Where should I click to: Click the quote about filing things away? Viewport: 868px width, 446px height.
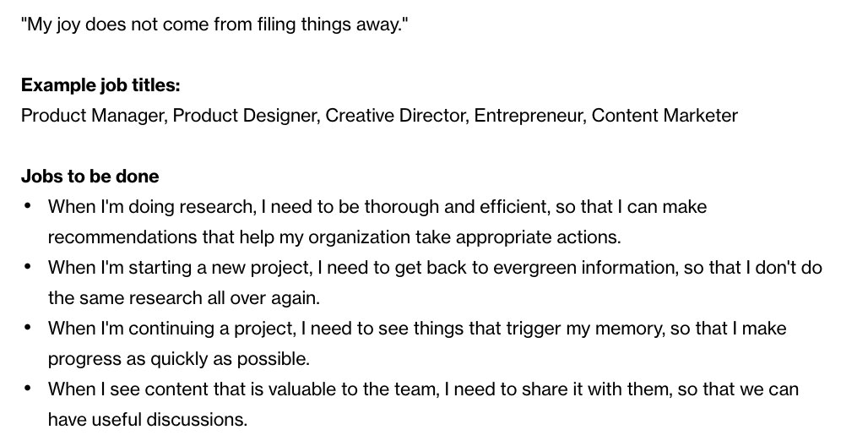point(214,25)
